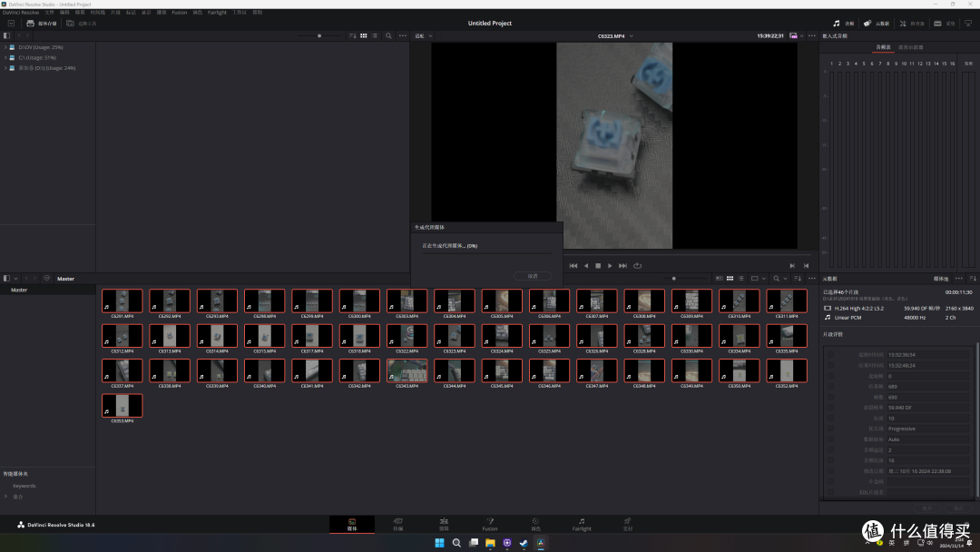The height and width of the screenshot is (552, 980).
Task: Expand the D:\DV drive tree
Action: (5, 47)
